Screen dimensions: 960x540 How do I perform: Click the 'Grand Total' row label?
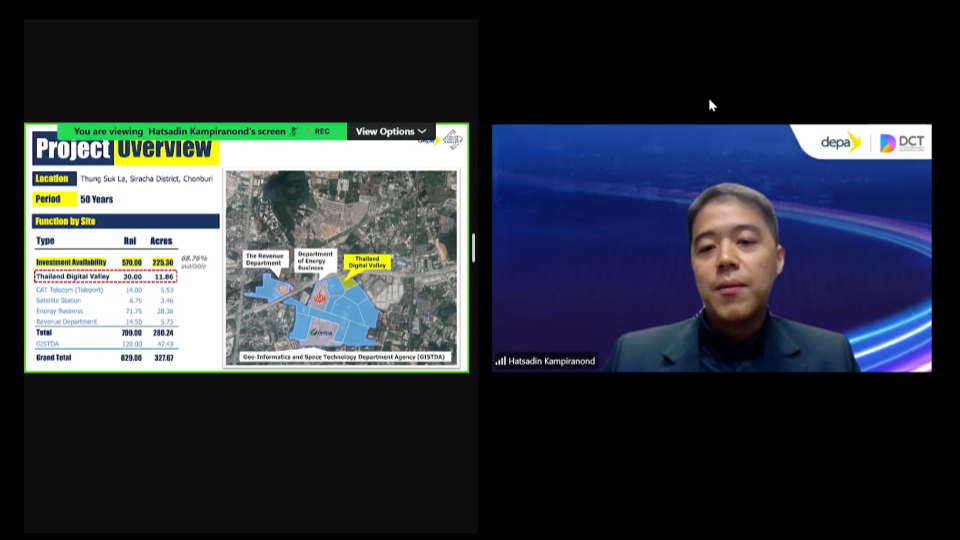pyautogui.click(x=54, y=358)
